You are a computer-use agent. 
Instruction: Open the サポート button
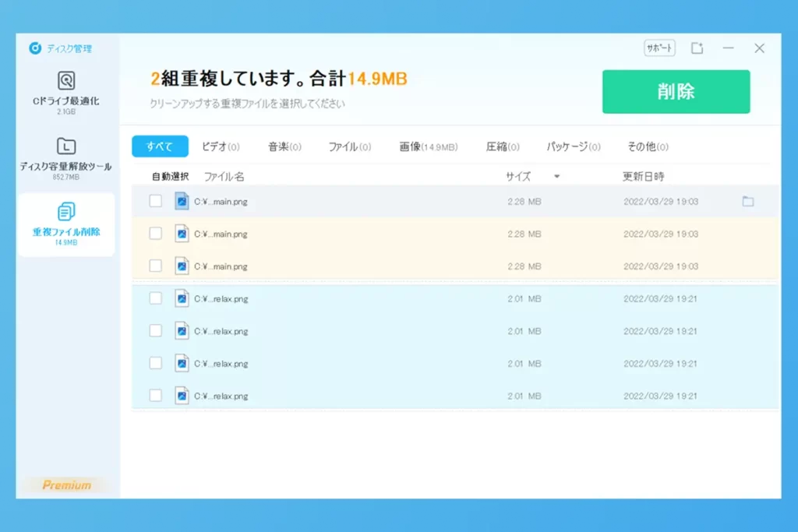pos(659,48)
